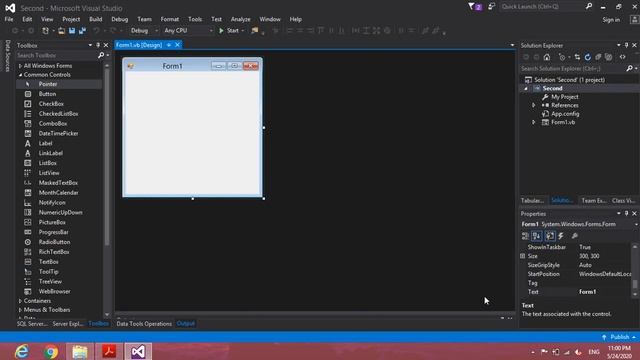Choose the NotifyIcon control

(52, 202)
